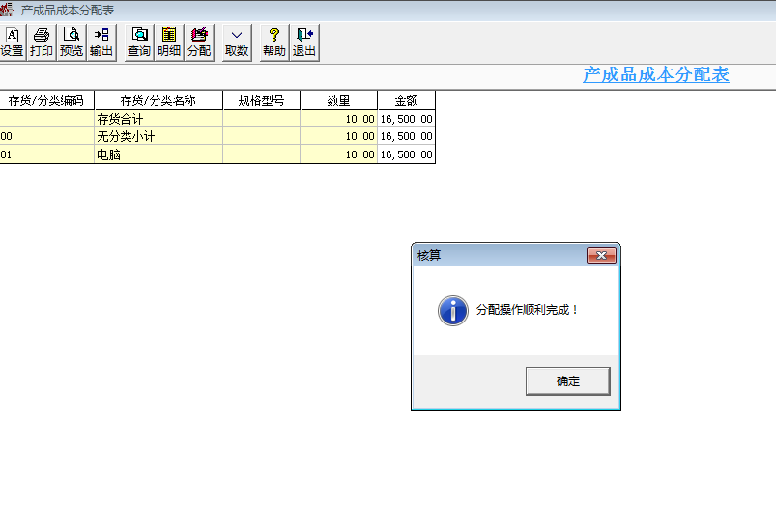Click the 取数 (Fetch data) toolbar button
Screen dimensions: 776x532
(x=237, y=42)
